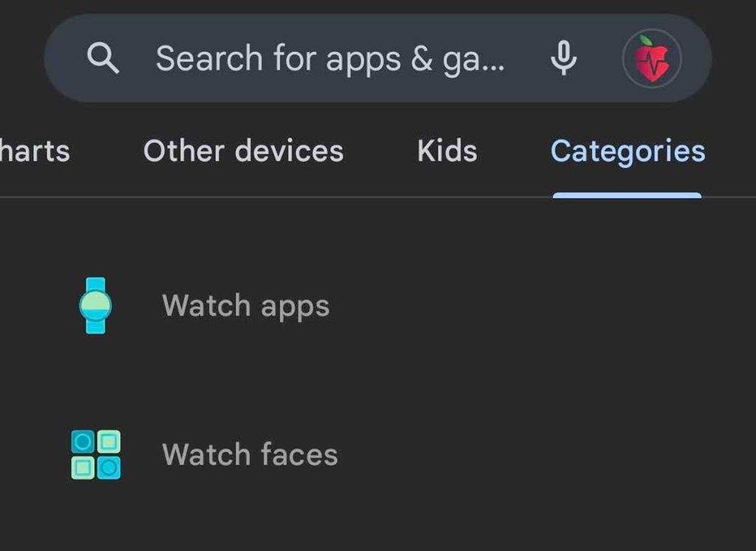This screenshot has width=756, height=551.
Task: Open the account profile apple avatar
Action: tap(652, 59)
